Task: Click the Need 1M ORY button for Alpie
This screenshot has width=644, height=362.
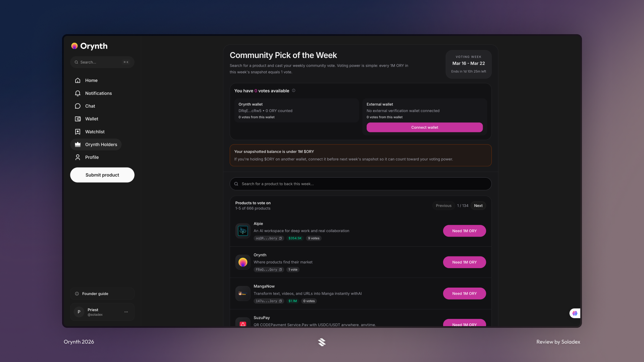Action: coord(464,231)
